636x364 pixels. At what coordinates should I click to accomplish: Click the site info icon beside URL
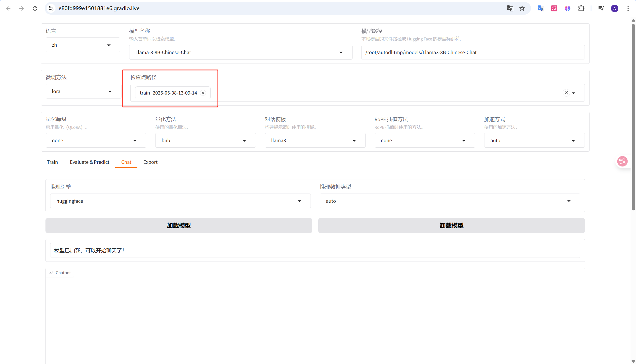pyautogui.click(x=51, y=8)
